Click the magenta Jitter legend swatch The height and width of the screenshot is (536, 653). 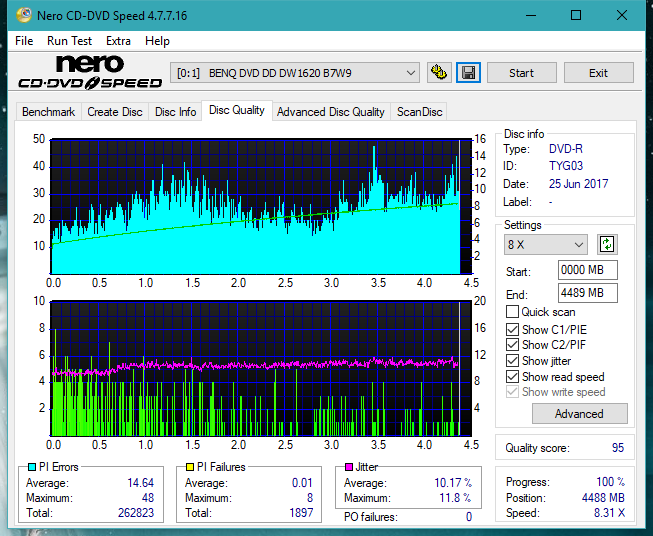click(x=349, y=467)
